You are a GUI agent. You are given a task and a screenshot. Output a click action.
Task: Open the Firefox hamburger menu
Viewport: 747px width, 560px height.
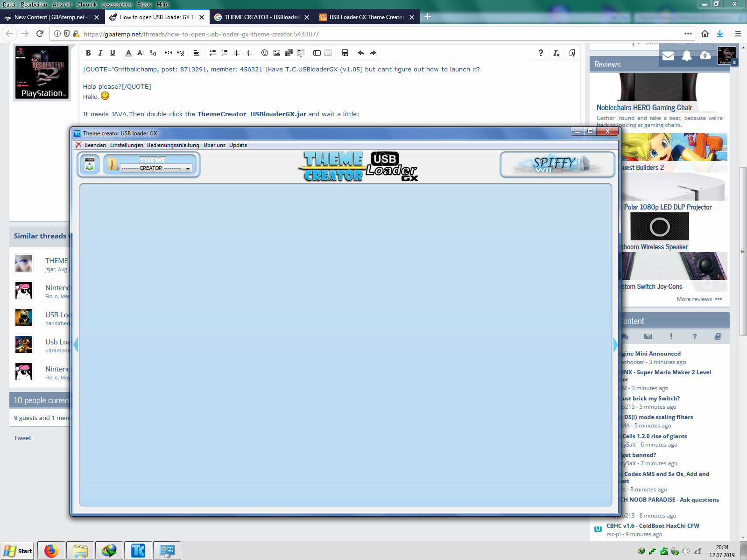pos(738,34)
